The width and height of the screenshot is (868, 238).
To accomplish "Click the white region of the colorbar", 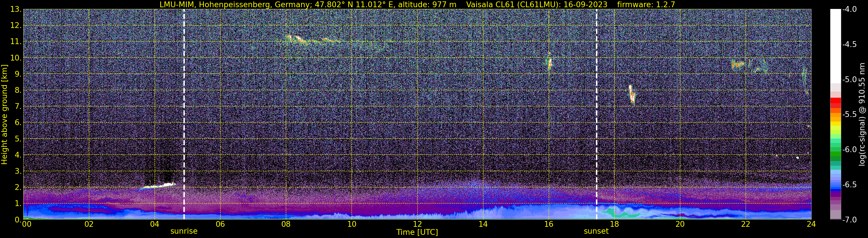I will click(835, 46).
